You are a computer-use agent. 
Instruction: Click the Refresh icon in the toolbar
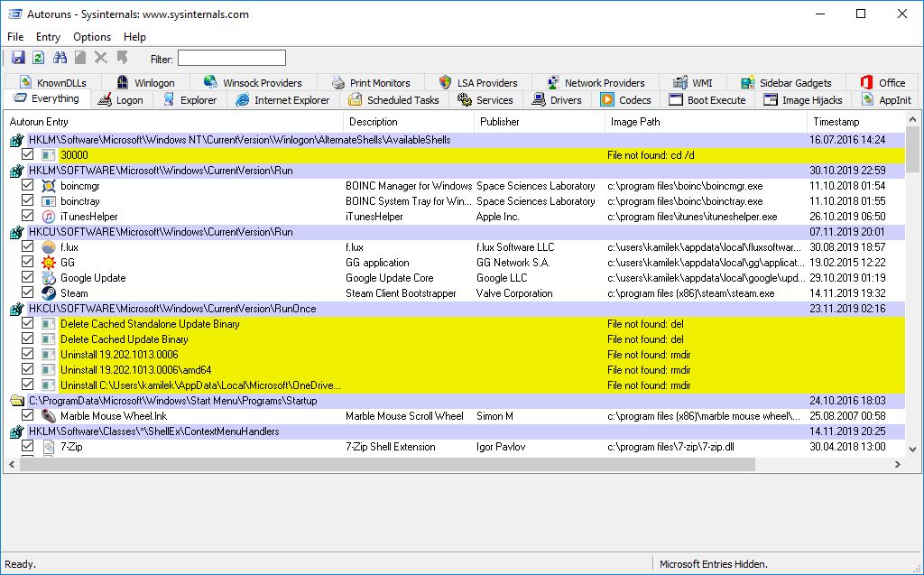point(38,58)
